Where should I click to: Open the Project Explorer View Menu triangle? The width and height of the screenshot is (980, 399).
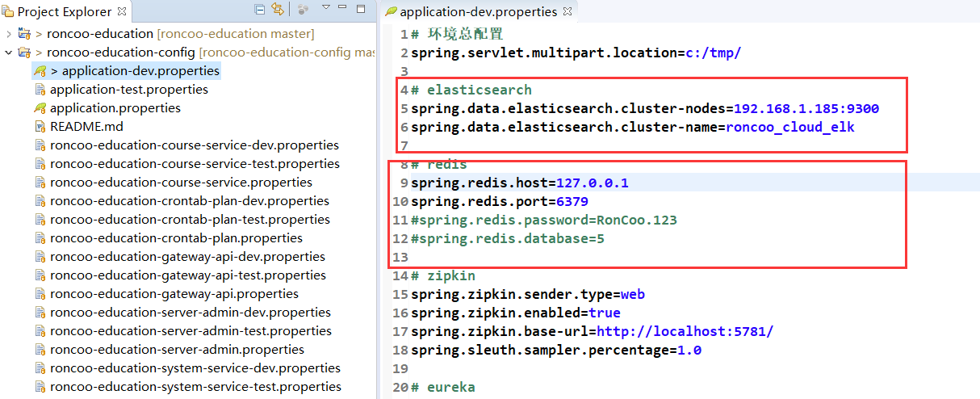pyautogui.click(x=326, y=8)
